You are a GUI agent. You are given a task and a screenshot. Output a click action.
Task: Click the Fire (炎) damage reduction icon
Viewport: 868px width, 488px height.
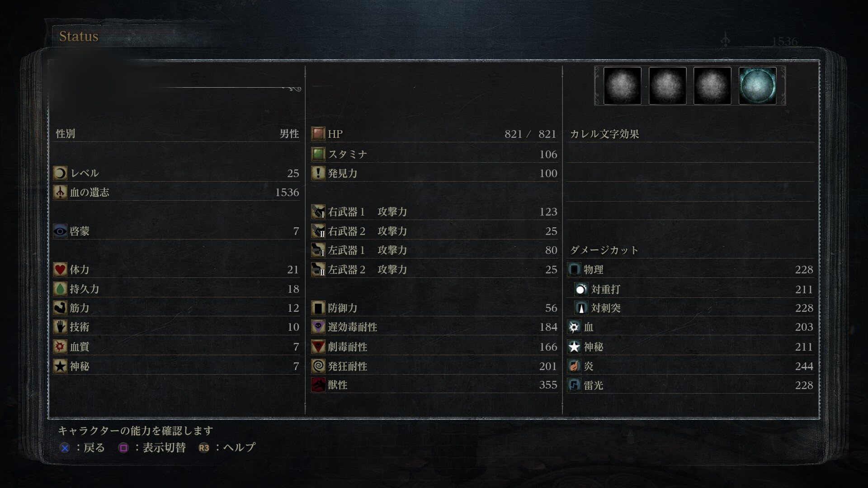click(x=574, y=366)
